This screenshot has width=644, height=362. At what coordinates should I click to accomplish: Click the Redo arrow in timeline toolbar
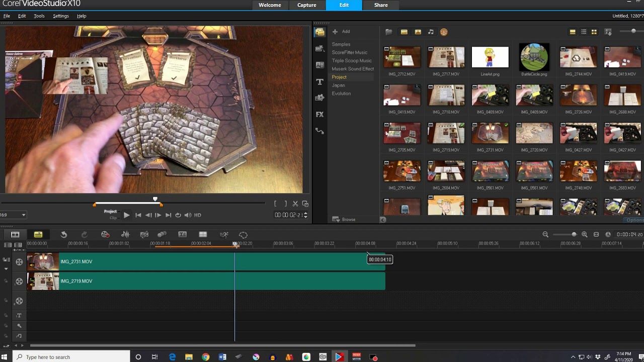click(84, 235)
